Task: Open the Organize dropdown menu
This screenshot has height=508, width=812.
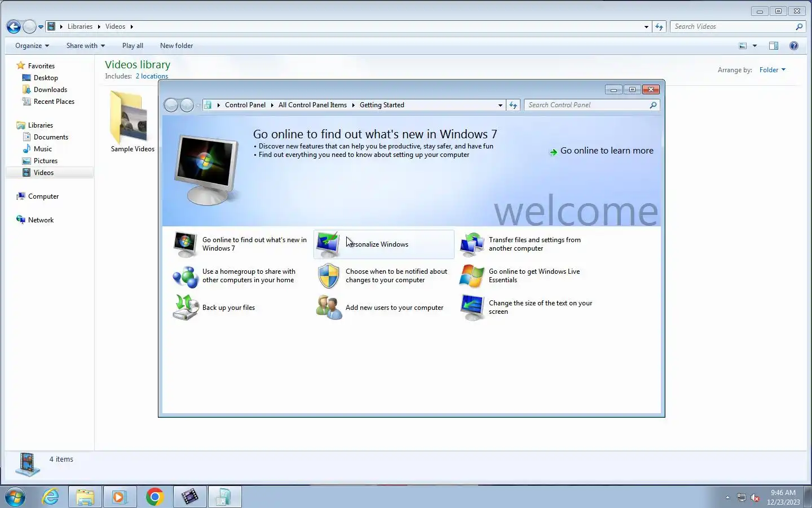Action: [32, 46]
